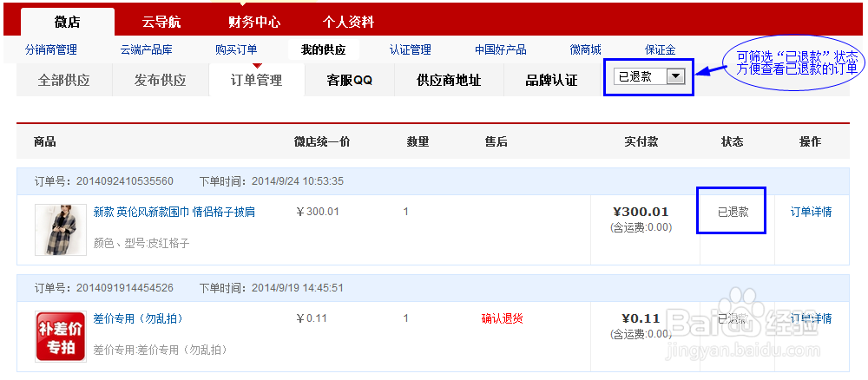Click the 微店统一价 column header

pos(322,142)
